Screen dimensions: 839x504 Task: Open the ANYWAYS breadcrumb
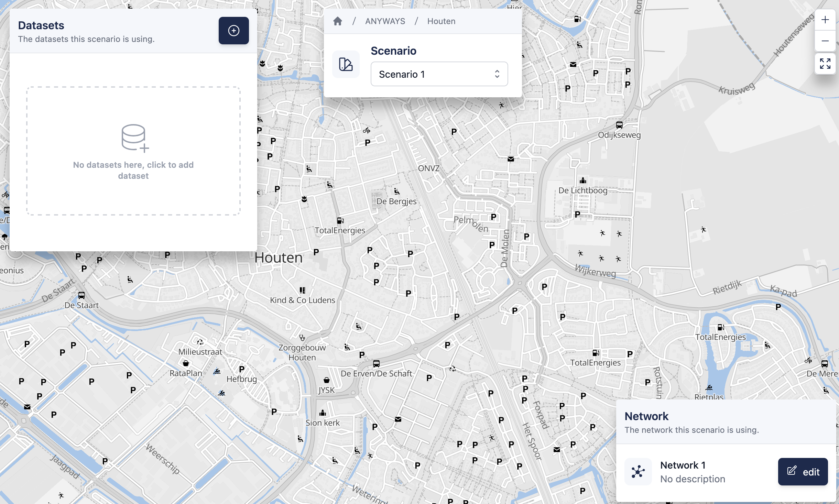click(385, 21)
